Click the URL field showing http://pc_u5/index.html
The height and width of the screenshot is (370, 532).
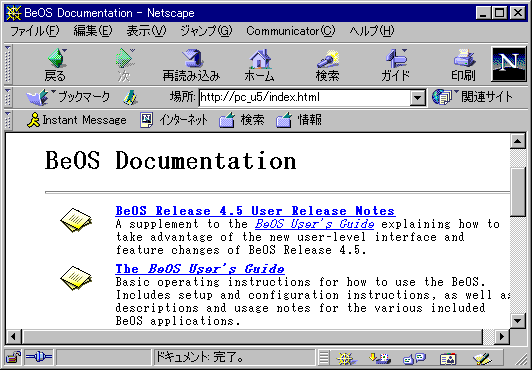tap(305, 98)
